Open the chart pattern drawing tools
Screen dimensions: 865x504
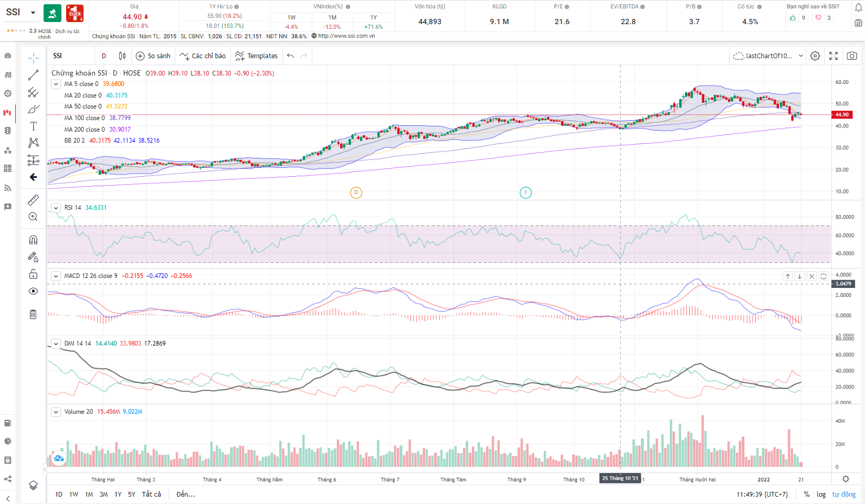pos(33,143)
